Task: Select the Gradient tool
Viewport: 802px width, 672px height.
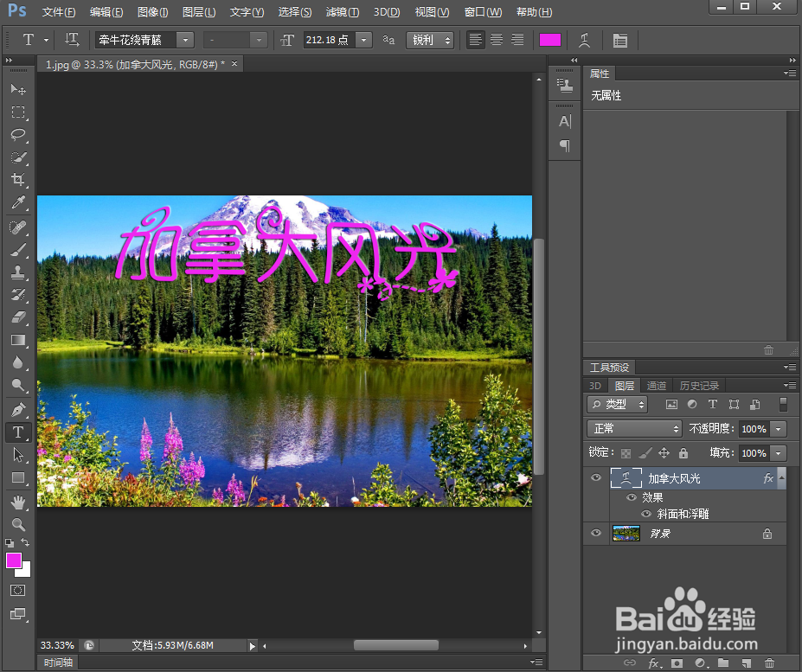Action: click(18, 340)
